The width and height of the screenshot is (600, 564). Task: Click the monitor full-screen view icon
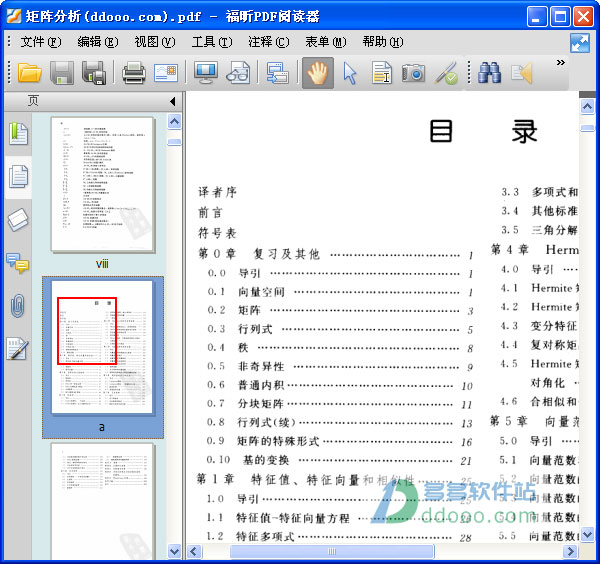(206, 73)
